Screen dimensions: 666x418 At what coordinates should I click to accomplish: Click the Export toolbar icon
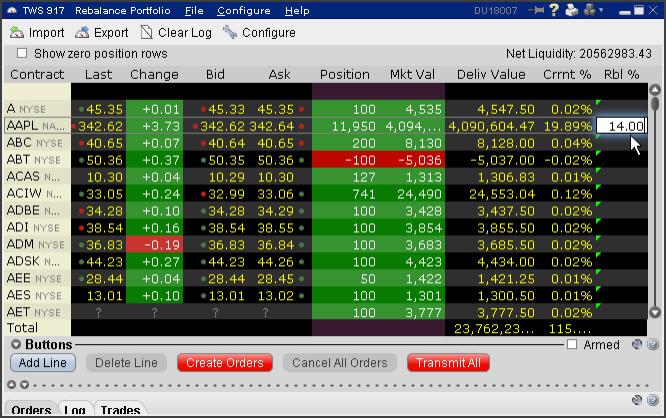click(83, 32)
